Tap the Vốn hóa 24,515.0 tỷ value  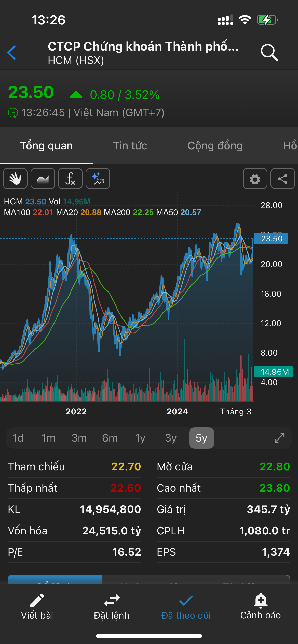pos(112,531)
